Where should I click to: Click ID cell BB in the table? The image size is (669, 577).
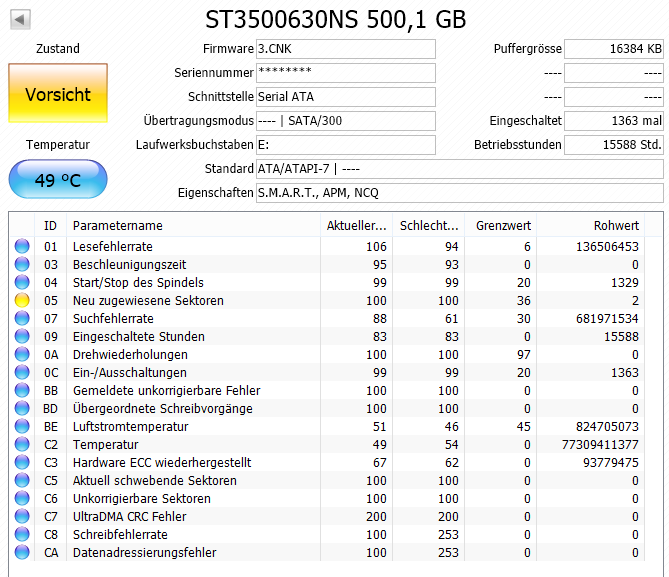[x=51, y=390]
